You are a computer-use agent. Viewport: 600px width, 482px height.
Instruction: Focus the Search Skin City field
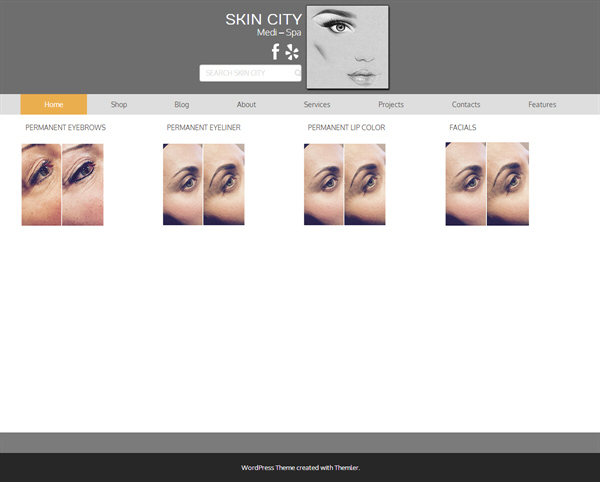(250, 73)
